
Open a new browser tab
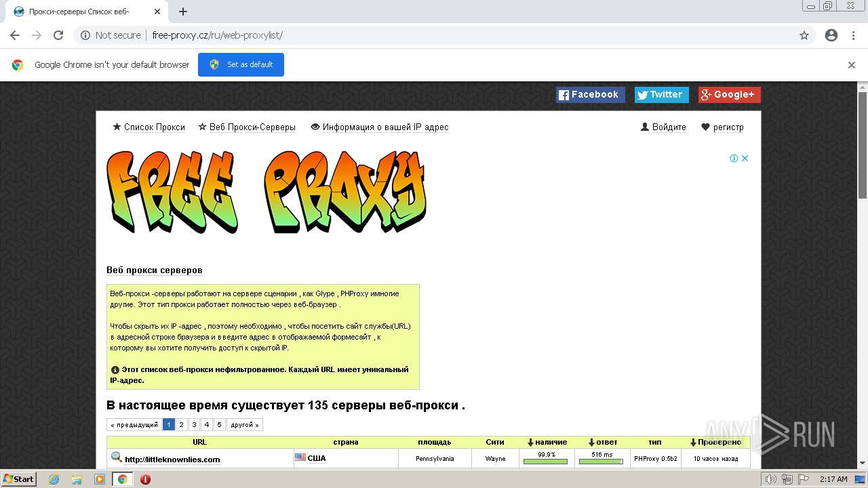click(x=183, y=12)
